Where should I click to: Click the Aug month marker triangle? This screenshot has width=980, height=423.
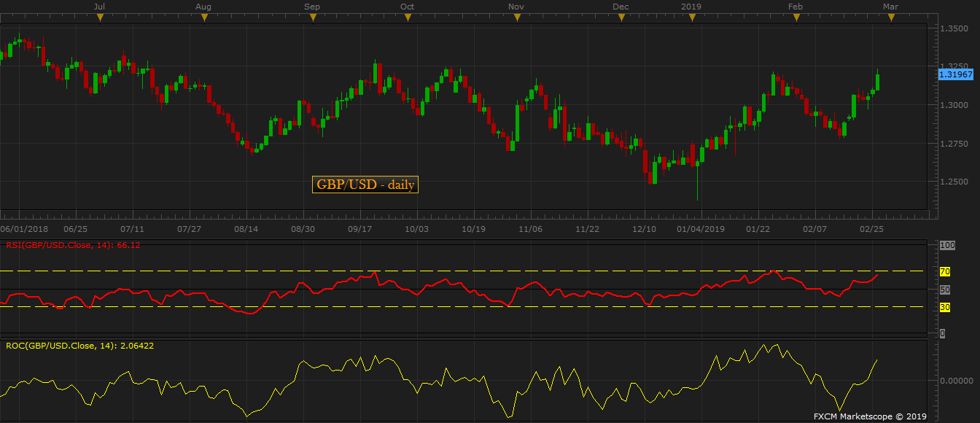204,18
